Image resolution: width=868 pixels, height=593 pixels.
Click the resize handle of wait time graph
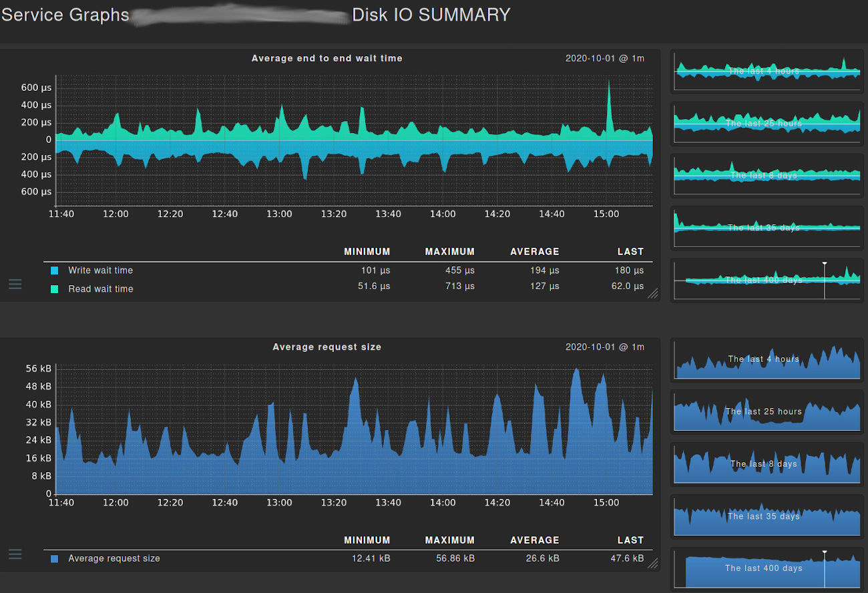coord(652,293)
